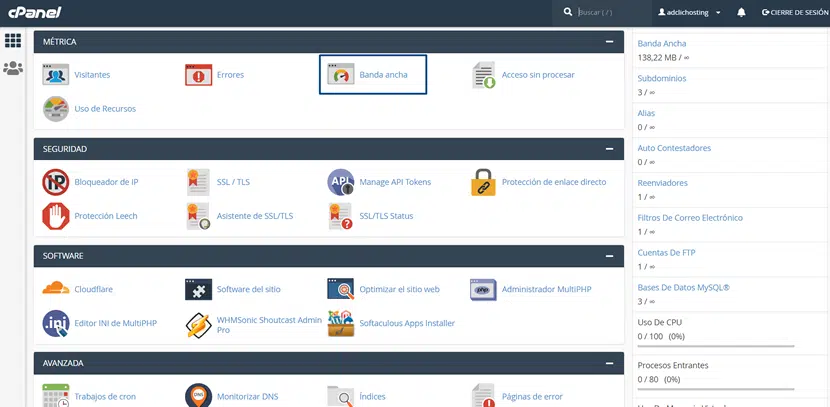Click the Bloqueador de IP icon
The image size is (830, 407).
click(x=55, y=182)
